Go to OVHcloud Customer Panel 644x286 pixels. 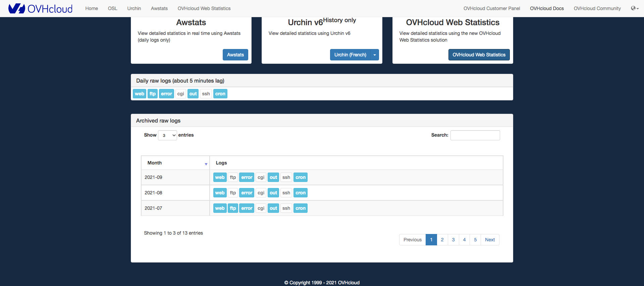coord(492,8)
